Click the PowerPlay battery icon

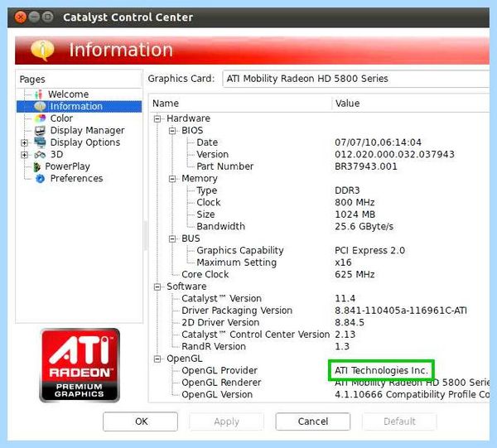pos(37,166)
